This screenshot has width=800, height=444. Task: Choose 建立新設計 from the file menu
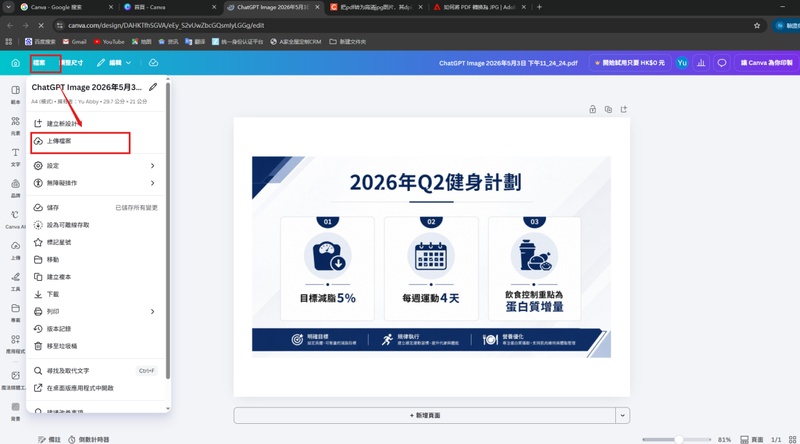coord(96,124)
